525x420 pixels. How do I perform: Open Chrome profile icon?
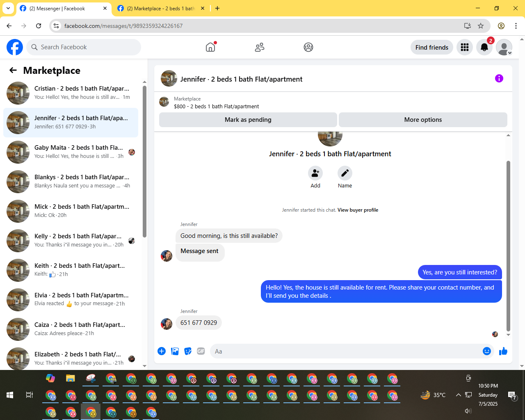click(x=501, y=26)
